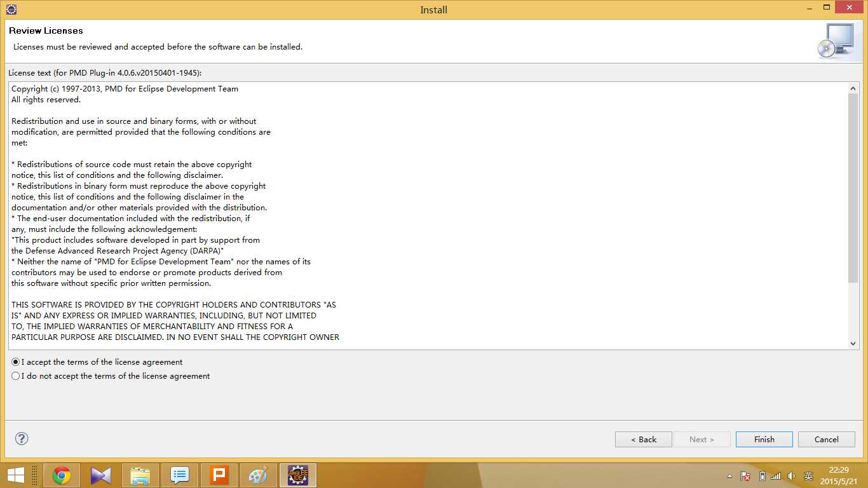Click inside the license text at "All rights reserved."
868x488 pixels.
[x=46, y=100]
